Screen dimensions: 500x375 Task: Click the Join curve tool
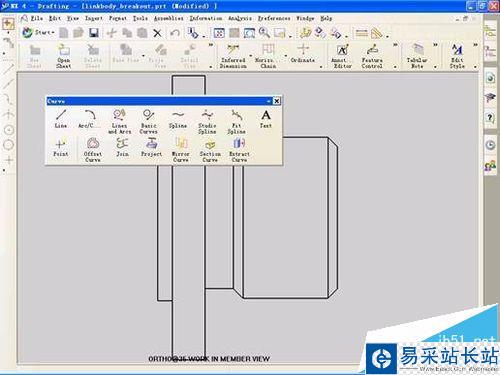pos(122,148)
